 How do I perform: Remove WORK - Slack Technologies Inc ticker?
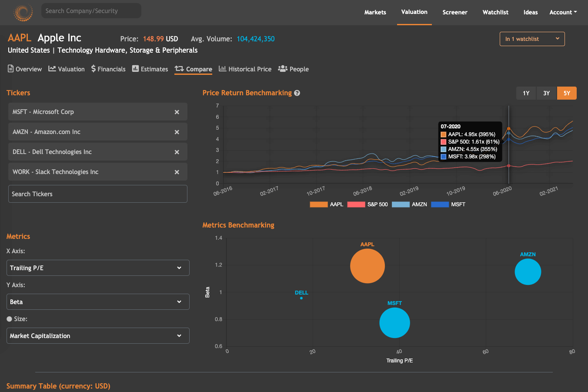tap(177, 172)
